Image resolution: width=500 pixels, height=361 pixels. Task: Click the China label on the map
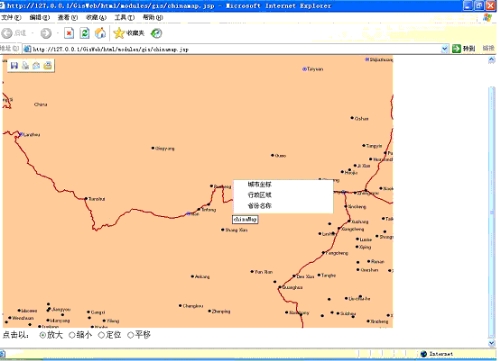point(40,104)
